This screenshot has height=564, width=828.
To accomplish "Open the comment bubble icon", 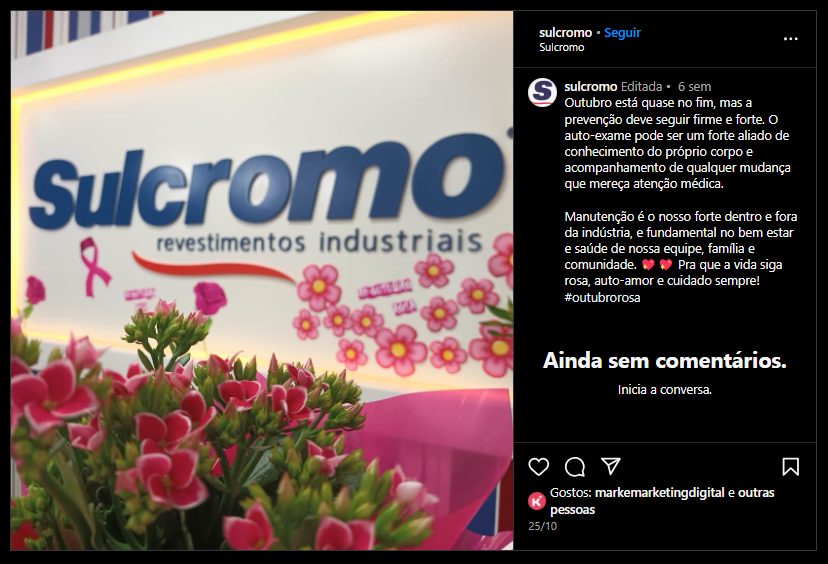I will point(575,467).
